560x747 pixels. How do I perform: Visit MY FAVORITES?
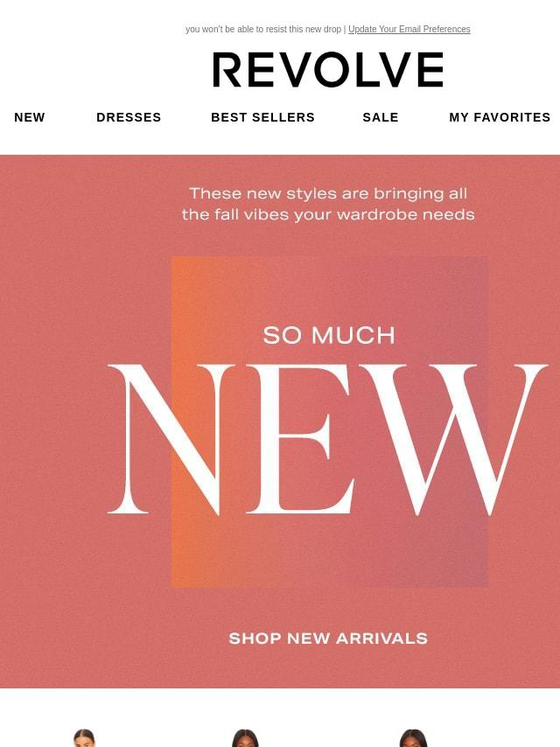click(500, 117)
